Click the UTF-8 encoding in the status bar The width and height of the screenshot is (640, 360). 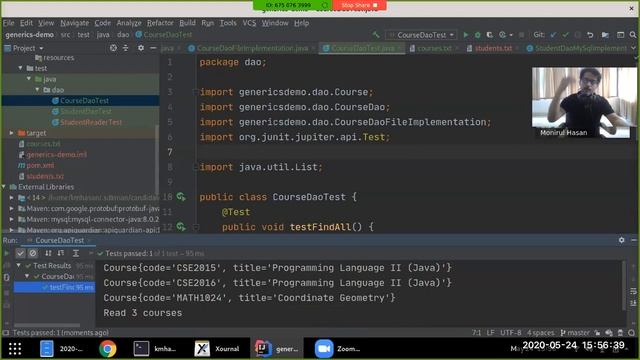point(511,333)
